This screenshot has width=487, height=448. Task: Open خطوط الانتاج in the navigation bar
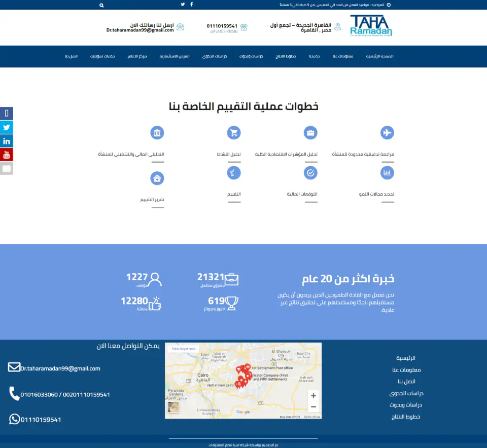(x=286, y=56)
